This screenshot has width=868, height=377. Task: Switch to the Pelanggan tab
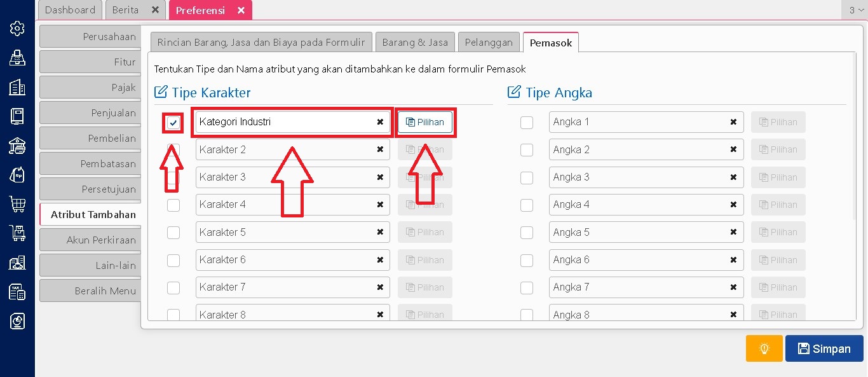pyautogui.click(x=488, y=43)
